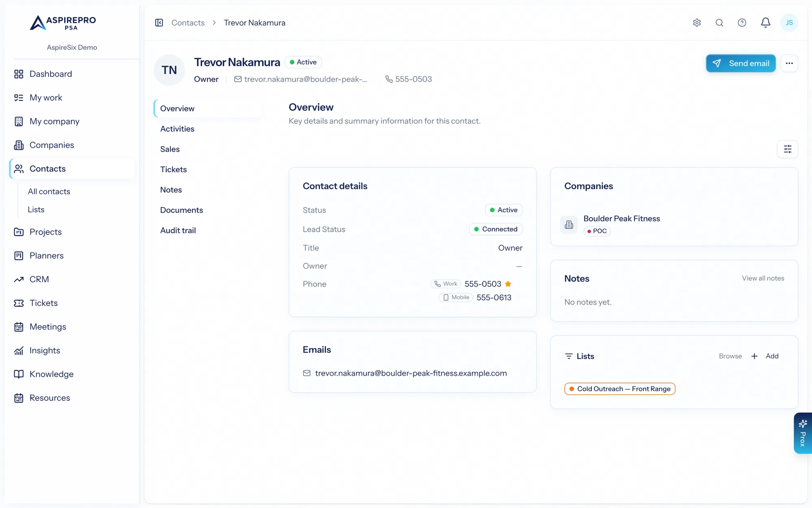The width and height of the screenshot is (812, 508).
Task: Open Boulder Peak Fitness company link
Action: click(622, 219)
